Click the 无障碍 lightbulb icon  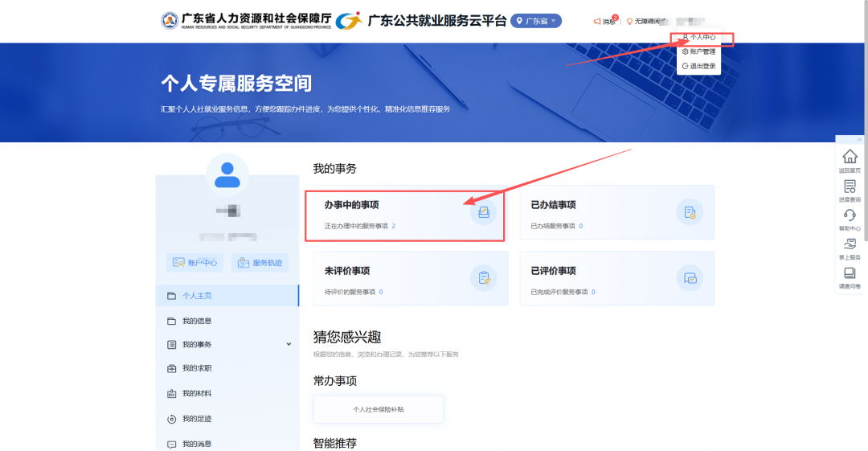point(629,22)
